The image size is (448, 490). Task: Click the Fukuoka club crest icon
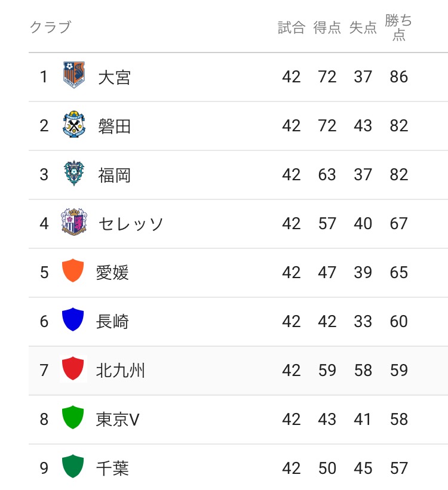[x=74, y=174]
